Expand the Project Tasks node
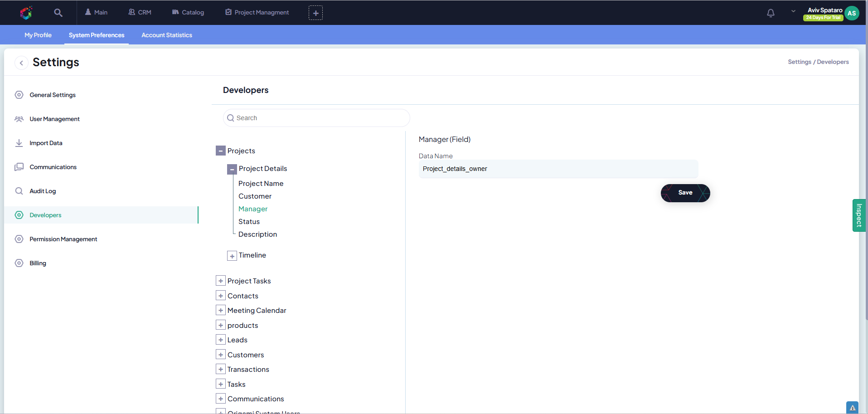The width and height of the screenshot is (868, 414). (x=221, y=281)
